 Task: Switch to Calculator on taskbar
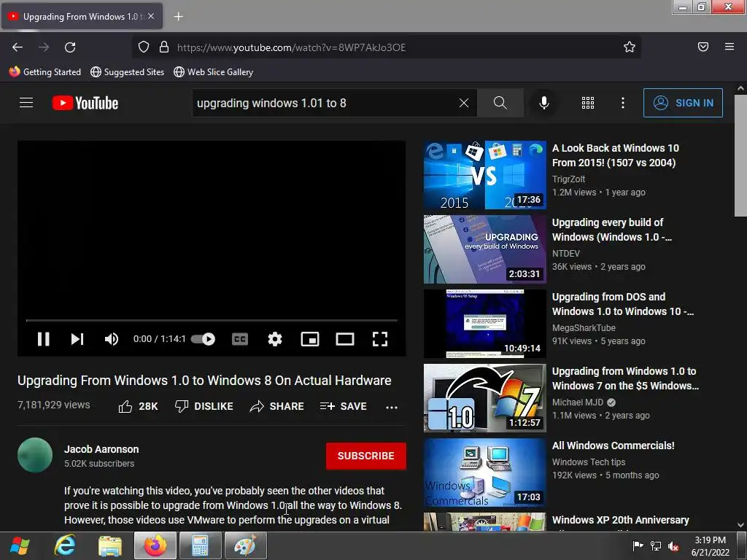(200, 545)
